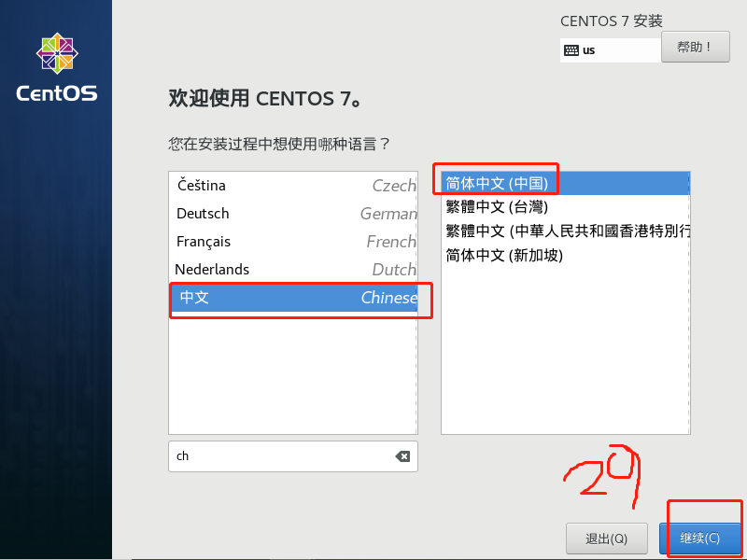The image size is (747, 560).
Task: Choose 繁體中文 (台灣) locale
Action: pos(566,207)
